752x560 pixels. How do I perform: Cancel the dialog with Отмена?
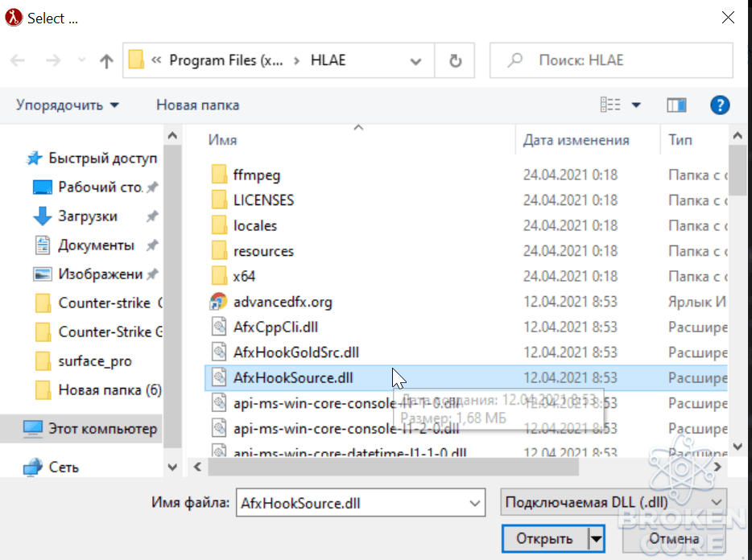tap(674, 539)
